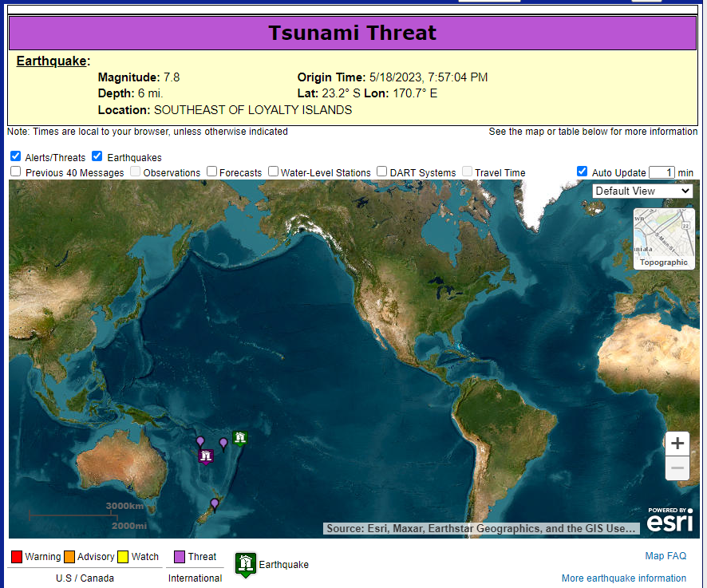Click the U.S / Canada legend label
Viewport: 707px width, 588px height.
[85, 578]
